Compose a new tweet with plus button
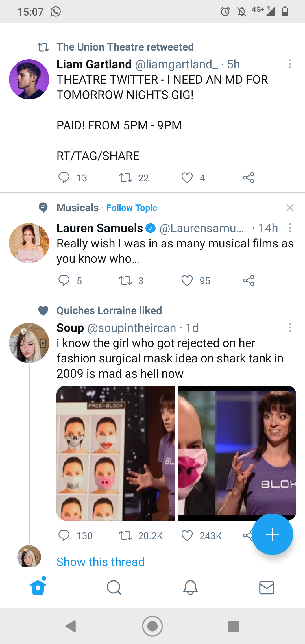Screen dimensions: 305x644 (x=272, y=534)
